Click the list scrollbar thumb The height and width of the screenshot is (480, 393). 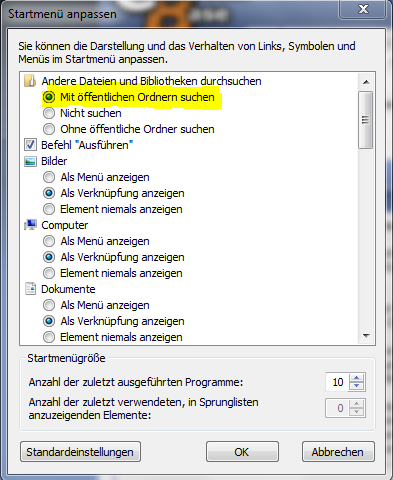click(366, 120)
